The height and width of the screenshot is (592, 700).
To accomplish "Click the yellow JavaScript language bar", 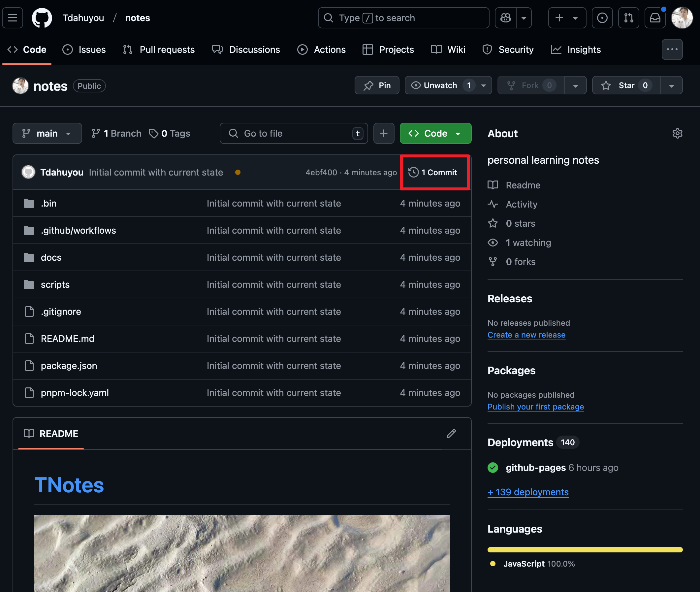I will click(585, 550).
